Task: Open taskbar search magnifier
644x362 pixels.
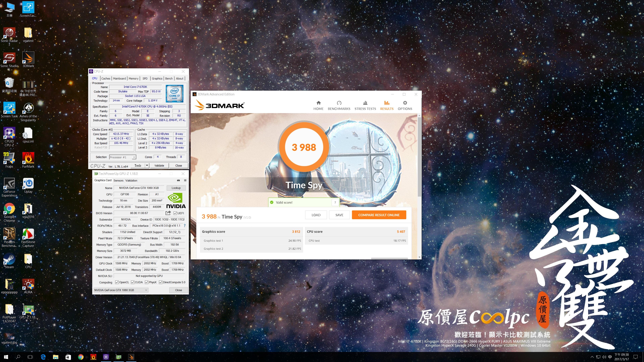Action: click(x=18, y=357)
